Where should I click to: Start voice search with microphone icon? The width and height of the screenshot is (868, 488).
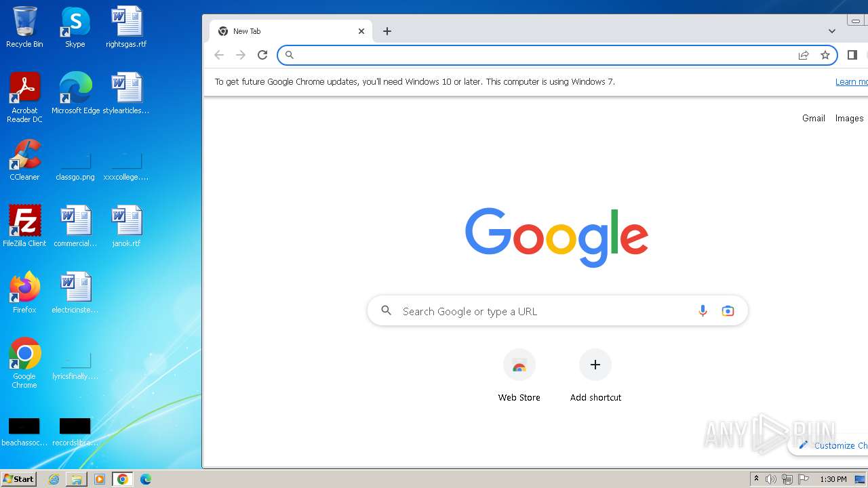click(x=703, y=311)
